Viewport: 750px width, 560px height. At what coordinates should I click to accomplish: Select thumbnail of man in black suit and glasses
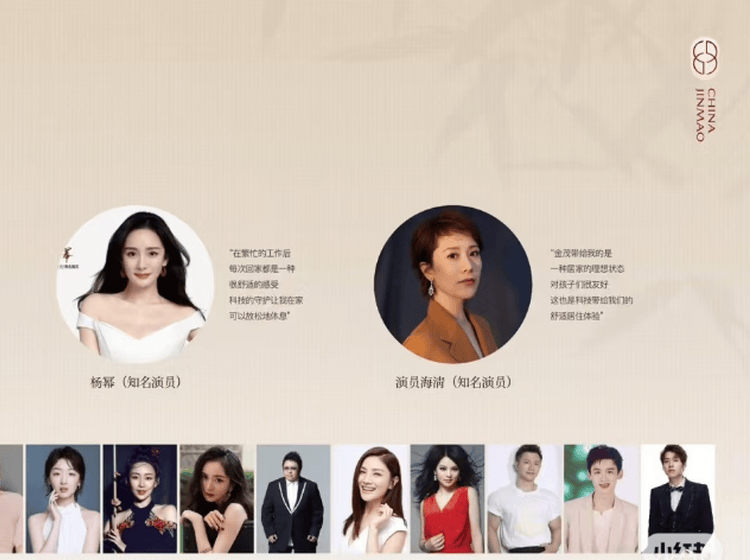[293, 498]
